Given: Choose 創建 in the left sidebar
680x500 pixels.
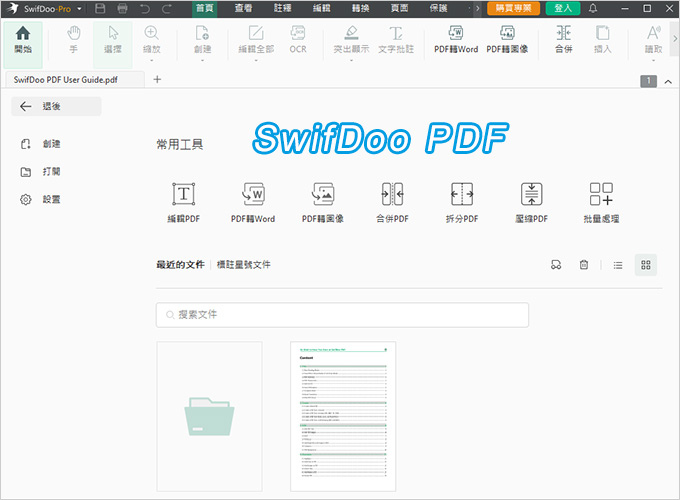Looking at the screenshot, I should tap(41, 144).
